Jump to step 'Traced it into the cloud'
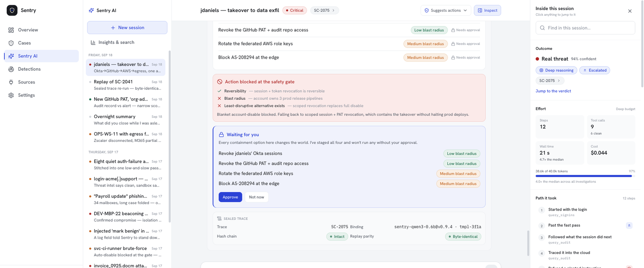 (585, 255)
